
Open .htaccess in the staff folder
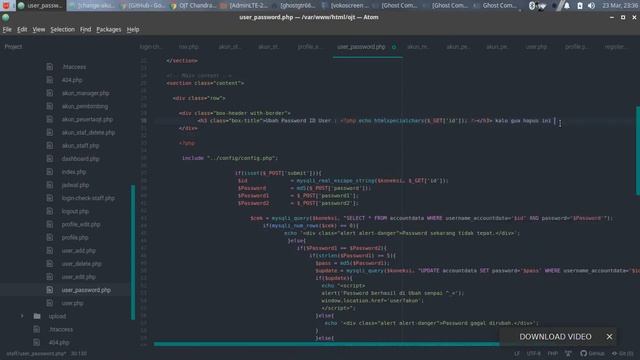click(74, 67)
